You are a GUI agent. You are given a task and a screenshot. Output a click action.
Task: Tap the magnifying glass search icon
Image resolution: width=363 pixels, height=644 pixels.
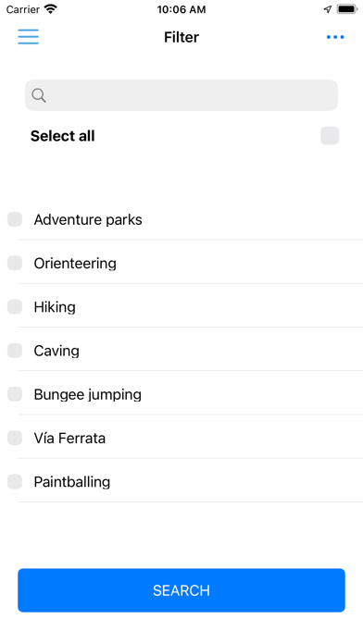(x=39, y=95)
